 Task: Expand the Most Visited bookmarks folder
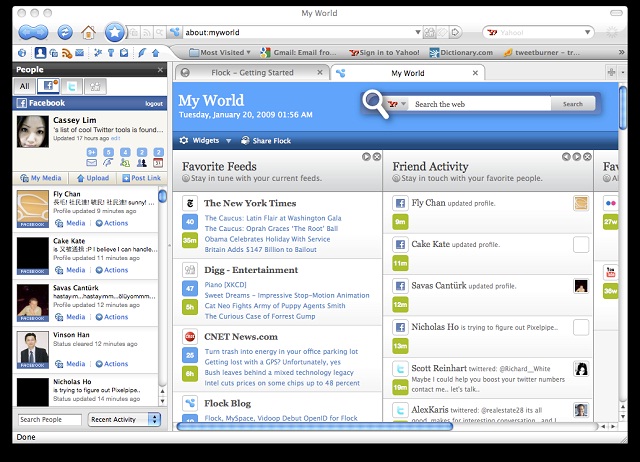220,53
